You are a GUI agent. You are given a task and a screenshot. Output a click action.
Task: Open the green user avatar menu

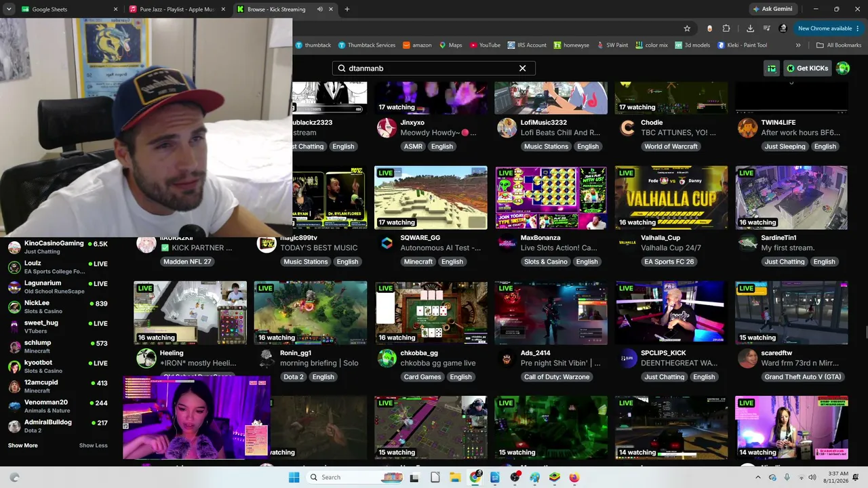(843, 68)
